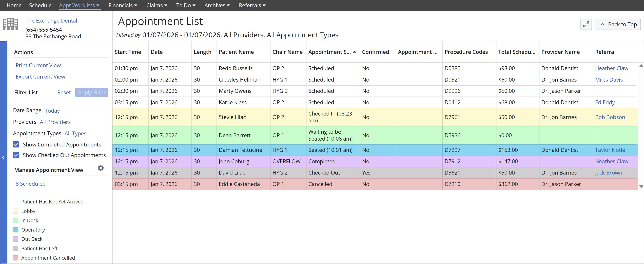This screenshot has height=264, width=644.
Task: Uncheck Show Checked Out Appointments
Action: 16,155
